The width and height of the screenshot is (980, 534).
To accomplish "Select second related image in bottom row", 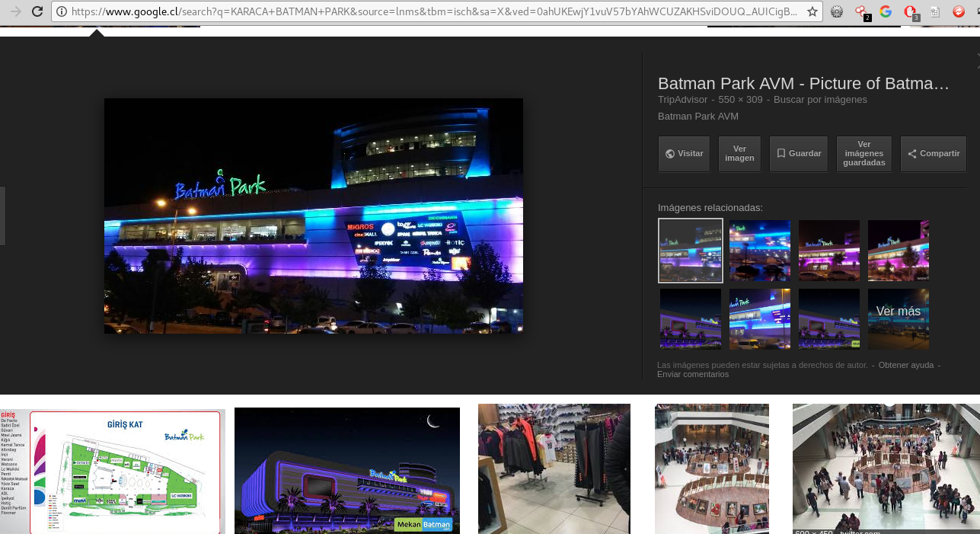I will point(760,319).
